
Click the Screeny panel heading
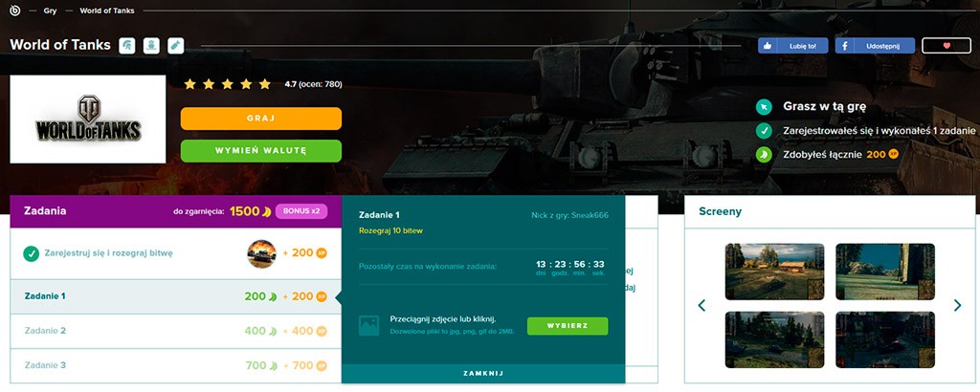[720, 211]
